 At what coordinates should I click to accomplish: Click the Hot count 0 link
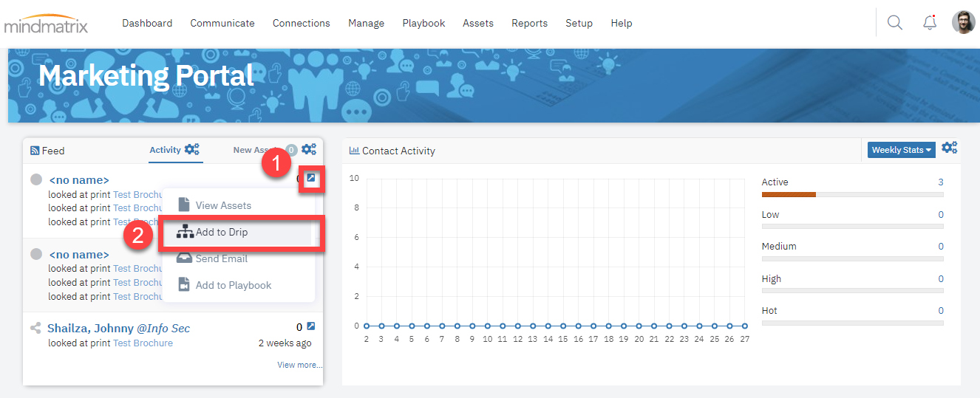941,310
